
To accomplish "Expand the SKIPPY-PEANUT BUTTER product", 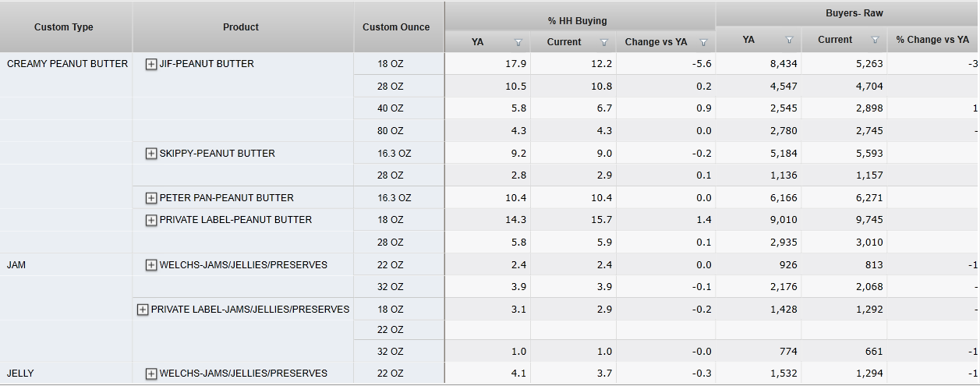I will [151, 154].
